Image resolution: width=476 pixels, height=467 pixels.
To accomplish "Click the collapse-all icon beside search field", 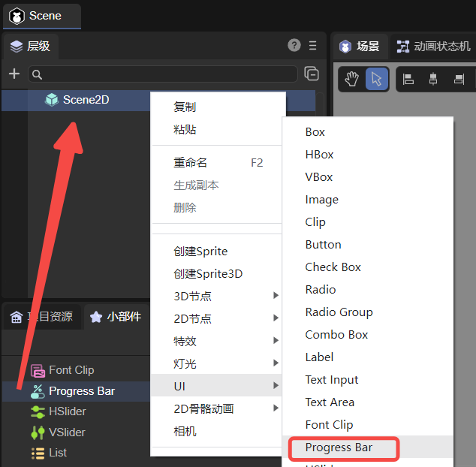I will click(x=311, y=74).
